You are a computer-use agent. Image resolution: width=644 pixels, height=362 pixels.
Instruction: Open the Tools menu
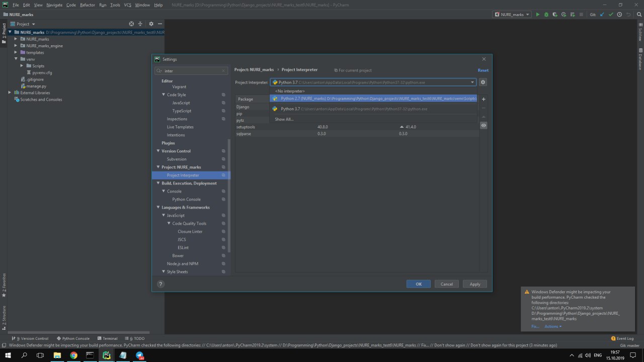[x=115, y=5]
